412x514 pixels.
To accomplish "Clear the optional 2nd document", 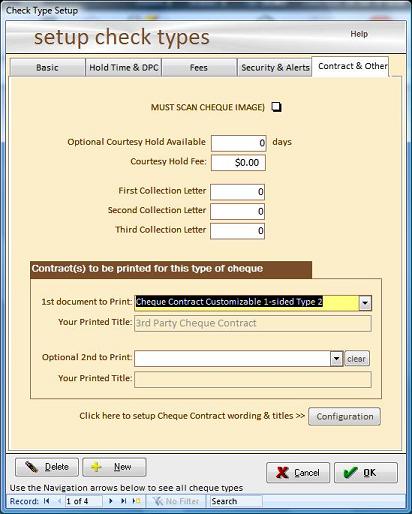I will (x=357, y=359).
